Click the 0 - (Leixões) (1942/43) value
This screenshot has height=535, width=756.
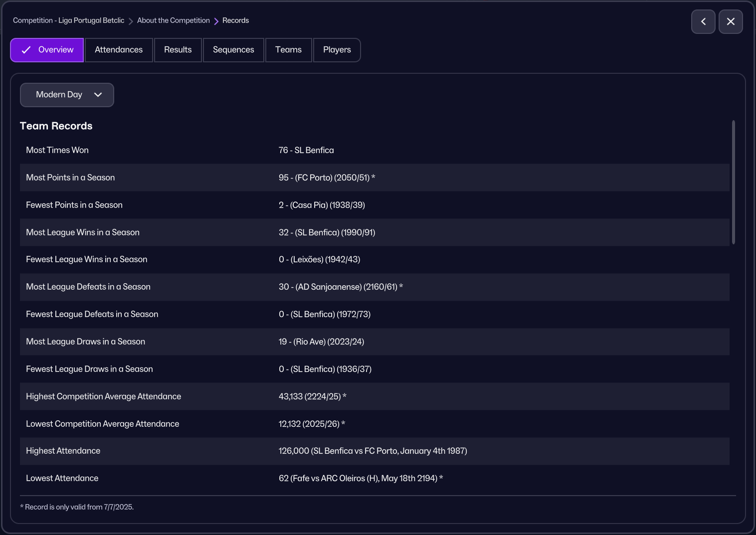[320, 259]
